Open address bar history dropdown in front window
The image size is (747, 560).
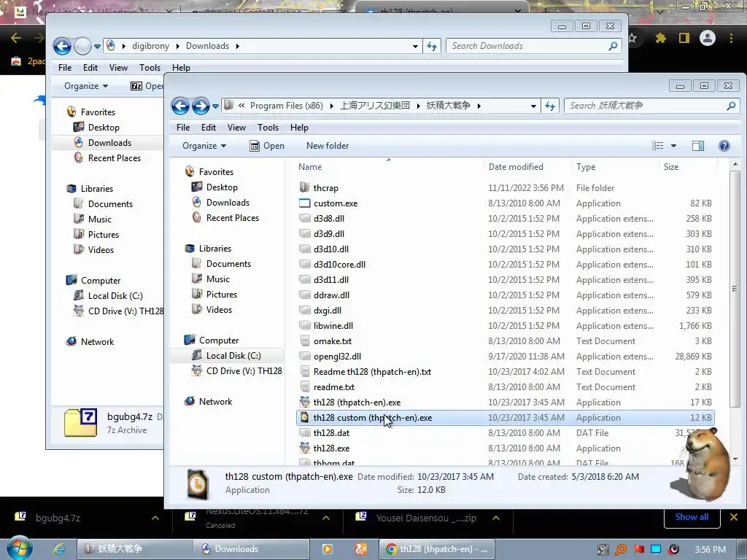pos(533,106)
